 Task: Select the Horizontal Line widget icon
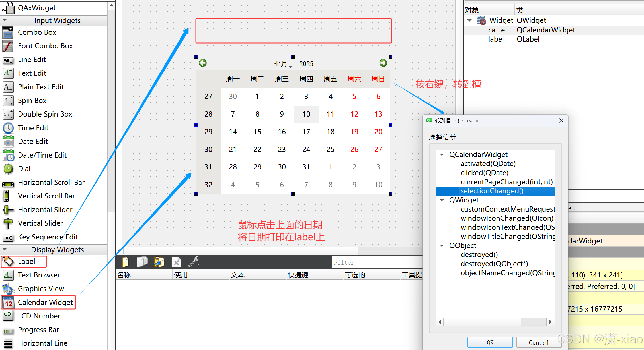pos(8,343)
